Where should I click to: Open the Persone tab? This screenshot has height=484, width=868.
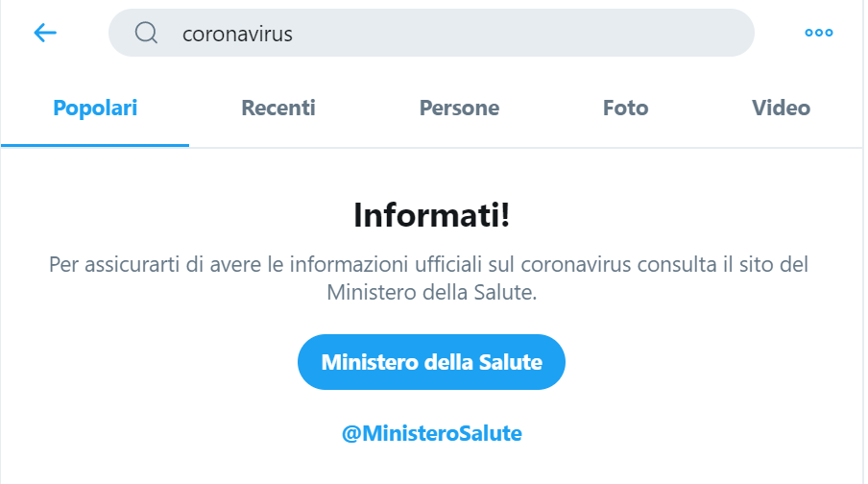click(x=459, y=108)
